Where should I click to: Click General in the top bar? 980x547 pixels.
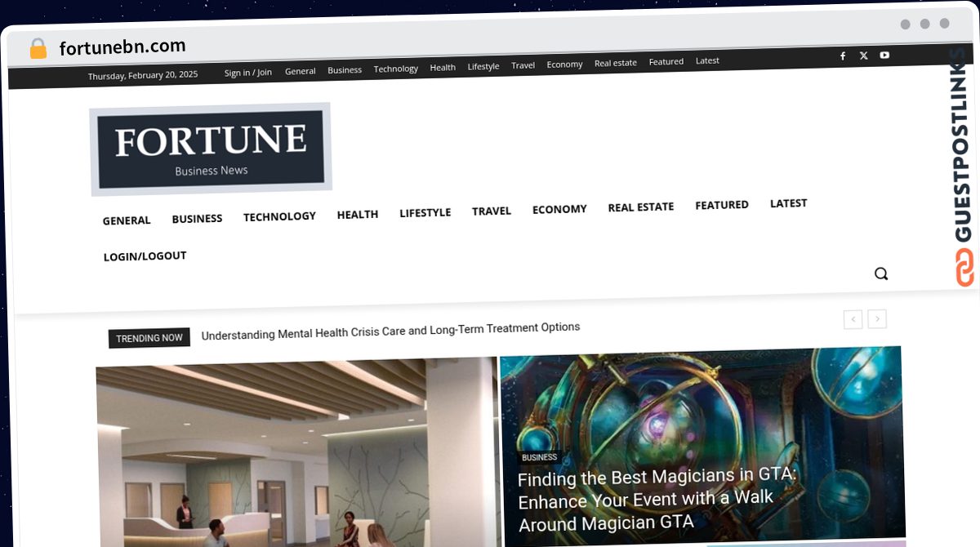point(300,71)
